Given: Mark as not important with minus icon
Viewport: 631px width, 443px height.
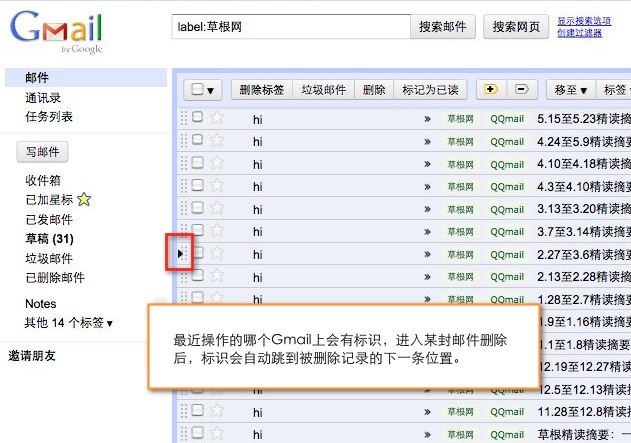Looking at the screenshot, I should tap(522, 89).
